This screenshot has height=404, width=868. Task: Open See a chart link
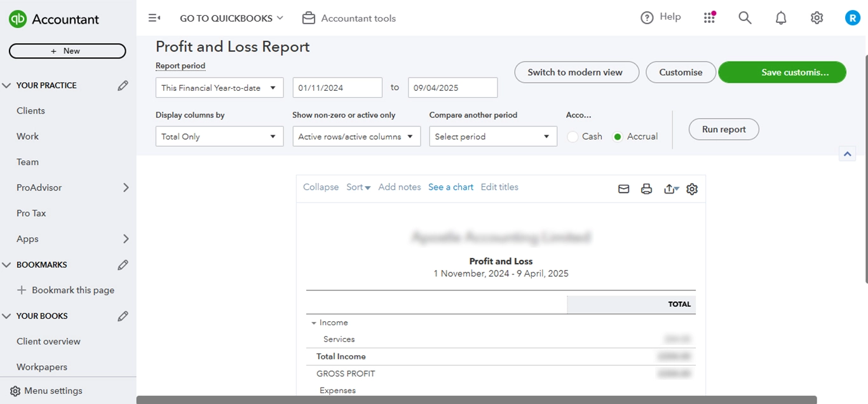pyautogui.click(x=451, y=187)
